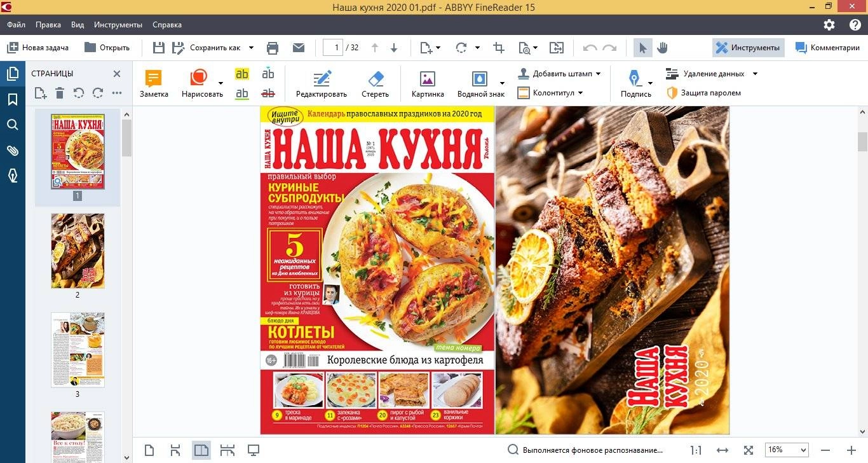Toggle the Pages panel sidebar icon

(12, 74)
